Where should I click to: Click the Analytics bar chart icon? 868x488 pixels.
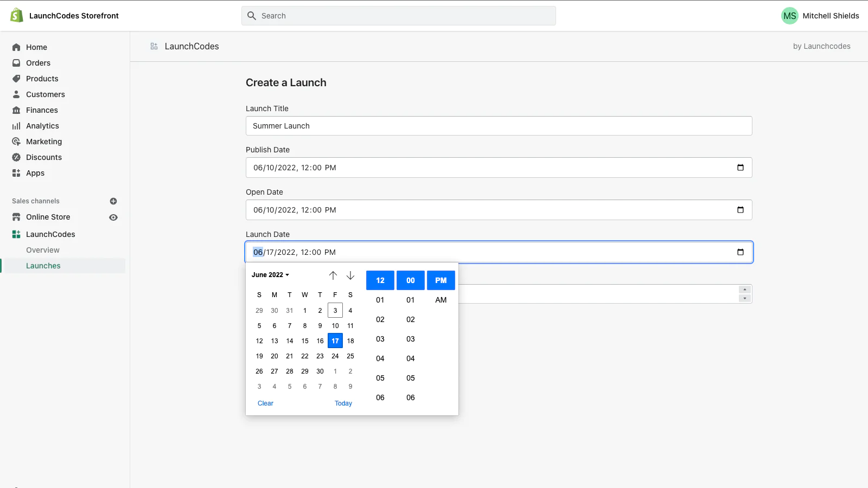tap(16, 126)
